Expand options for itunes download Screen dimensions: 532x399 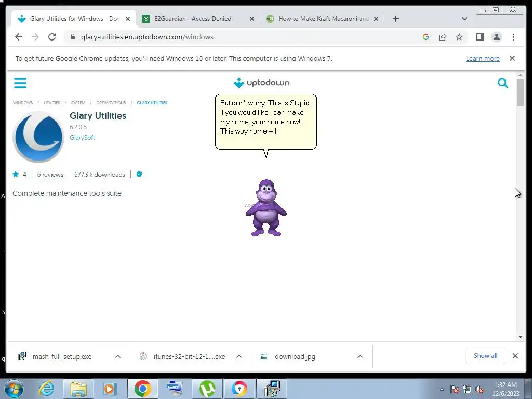pyautogui.click(x=239, y=356)
